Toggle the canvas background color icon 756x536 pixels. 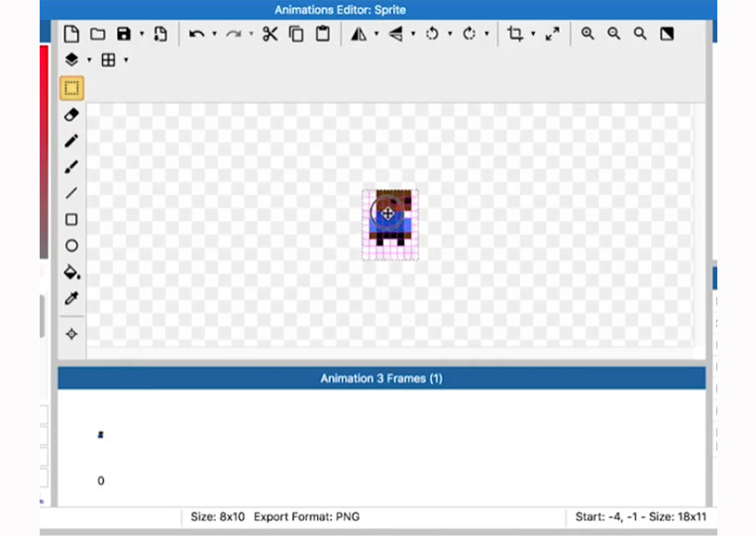coord(667,34)
